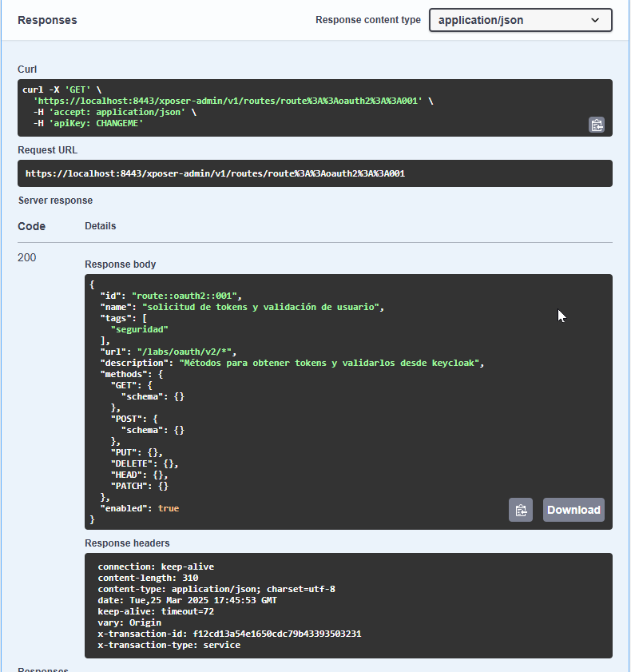This screenshot has width=631, height=672.
Task: Click the "seguridad" tag value
Action: (139, 329)
